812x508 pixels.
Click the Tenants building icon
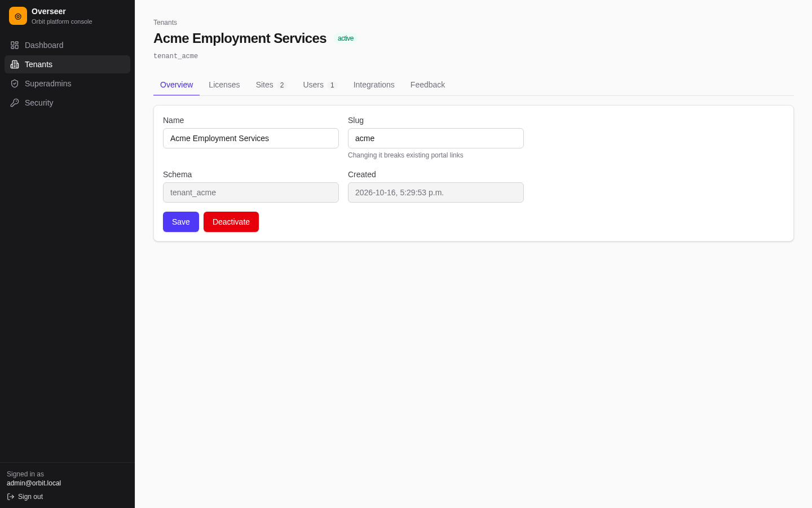coord(15,64)
